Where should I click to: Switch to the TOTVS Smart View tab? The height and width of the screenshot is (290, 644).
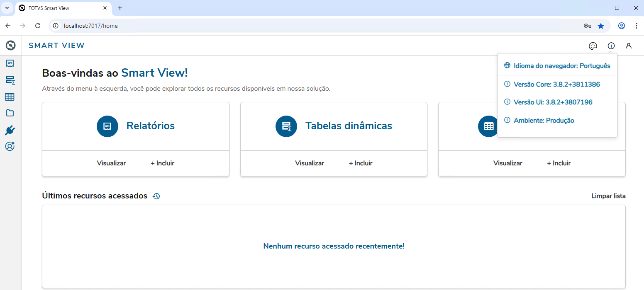[x=63, y=8]
